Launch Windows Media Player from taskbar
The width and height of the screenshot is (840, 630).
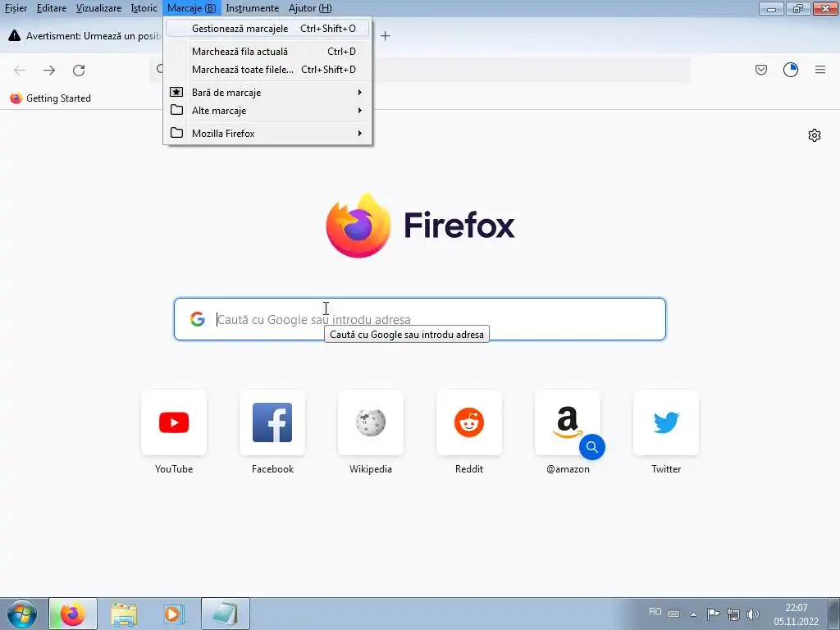(x=174, y=614)
